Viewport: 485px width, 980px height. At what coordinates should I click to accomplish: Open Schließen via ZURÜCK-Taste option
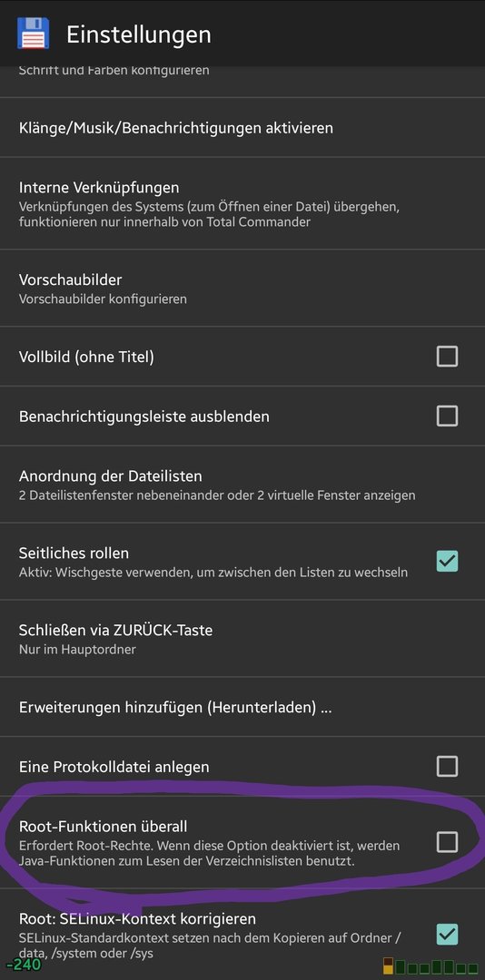click(x=242, y=638)
